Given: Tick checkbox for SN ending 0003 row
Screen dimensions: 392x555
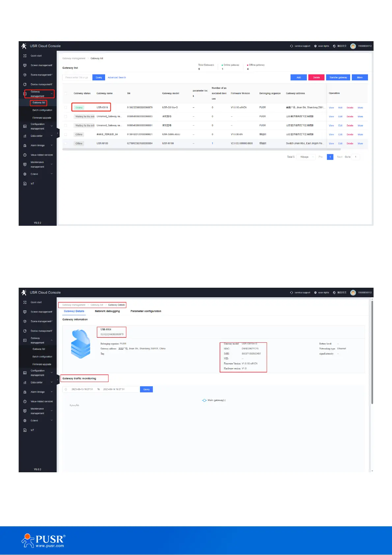Looking at the screenshot, I should click(x=66, y=116).
